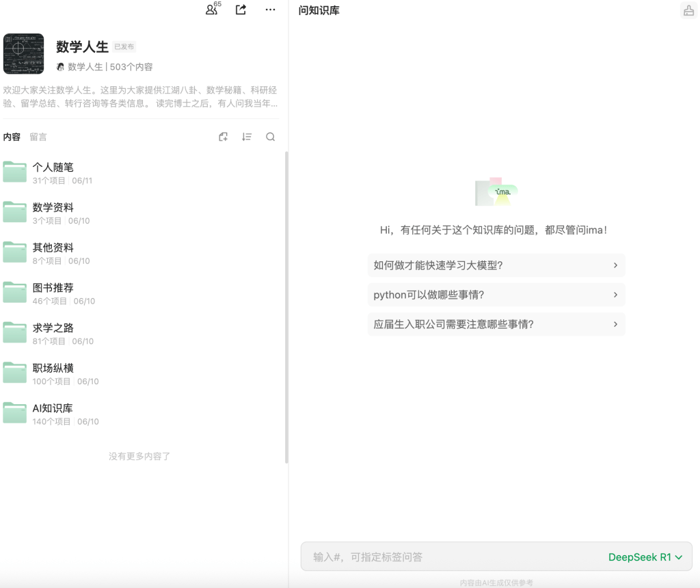Open the 图书推荐 folder
This screenshot has width=700, height=588.
(x=53, y=288)
